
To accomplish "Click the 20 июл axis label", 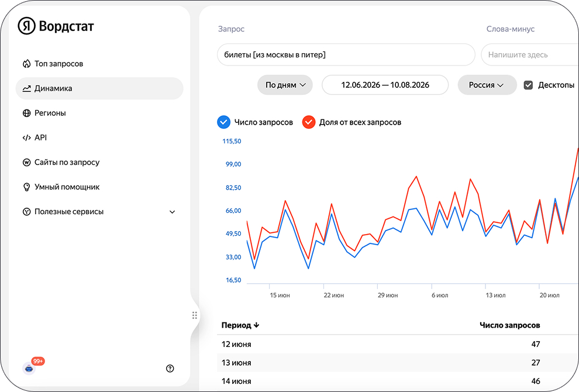I will pos(549,295).
